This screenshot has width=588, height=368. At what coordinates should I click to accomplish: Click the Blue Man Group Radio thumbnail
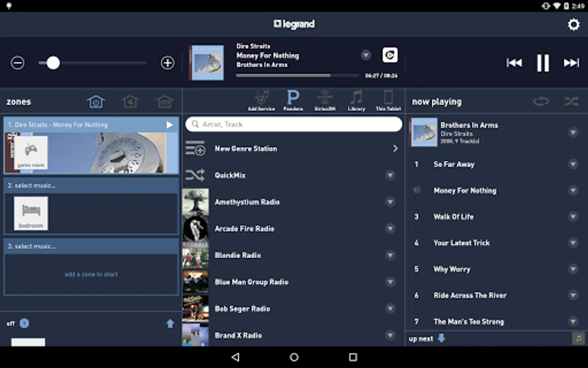point(196,282)
